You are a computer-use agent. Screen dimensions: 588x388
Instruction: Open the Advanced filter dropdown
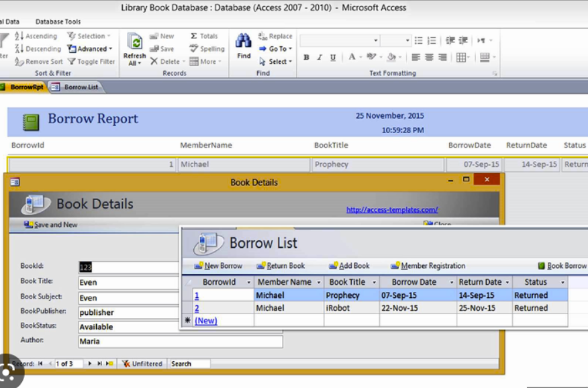click(x=90, y=49)
